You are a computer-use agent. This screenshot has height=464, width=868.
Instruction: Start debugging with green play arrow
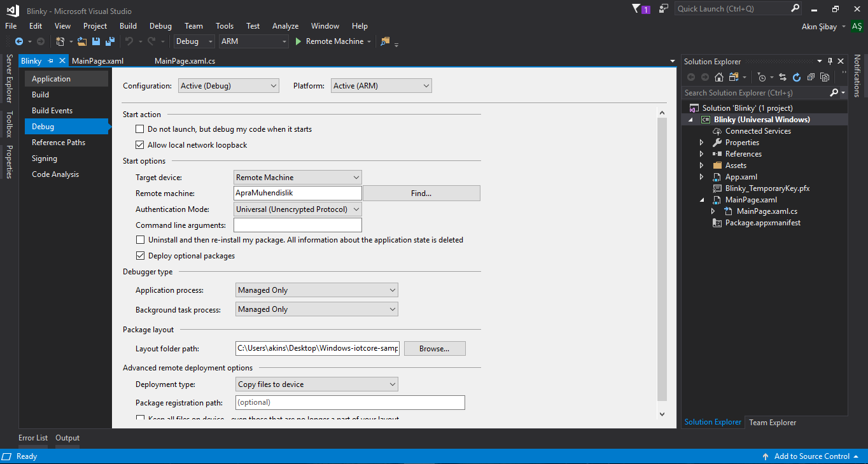pyautogui.click(x=298, y=41)
